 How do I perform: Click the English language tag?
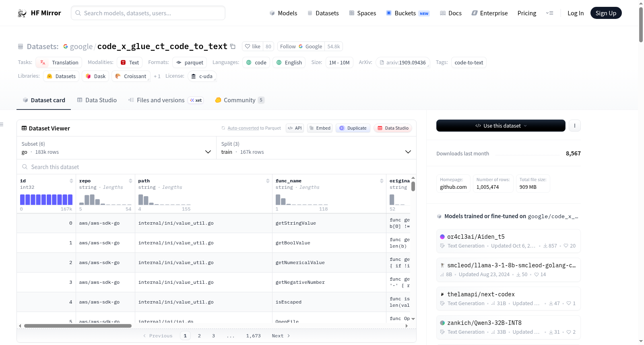coord(289,62)
